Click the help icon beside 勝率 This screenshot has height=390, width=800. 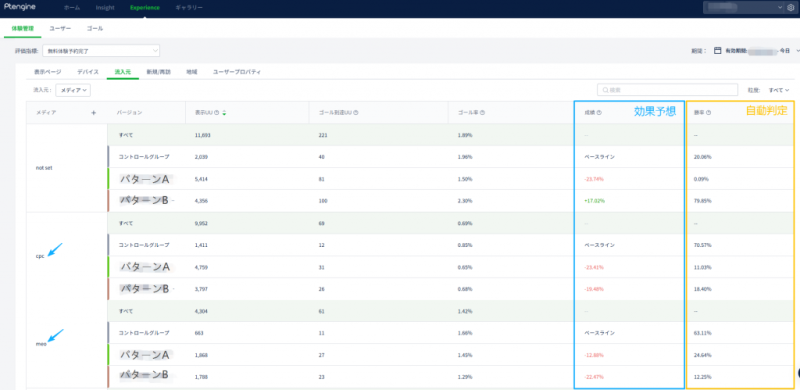709,113
